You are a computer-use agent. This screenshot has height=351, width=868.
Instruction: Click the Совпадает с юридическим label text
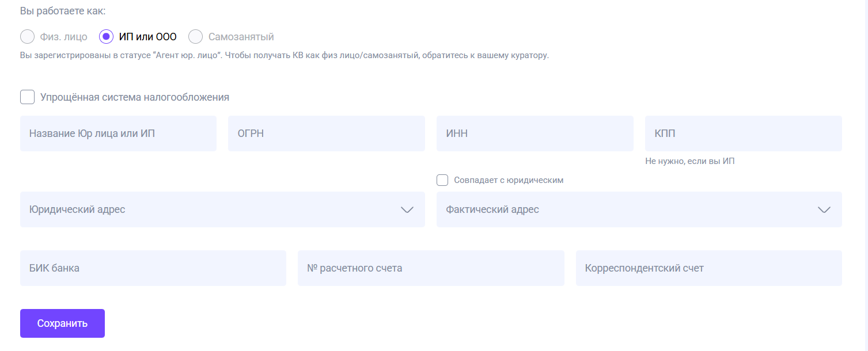(509, 180)
